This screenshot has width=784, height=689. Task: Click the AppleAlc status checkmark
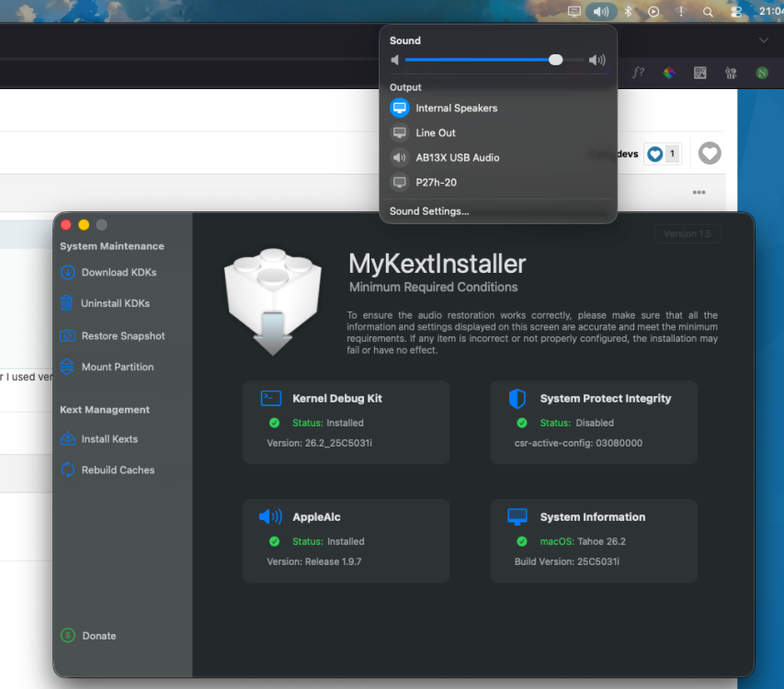[274, 542]
